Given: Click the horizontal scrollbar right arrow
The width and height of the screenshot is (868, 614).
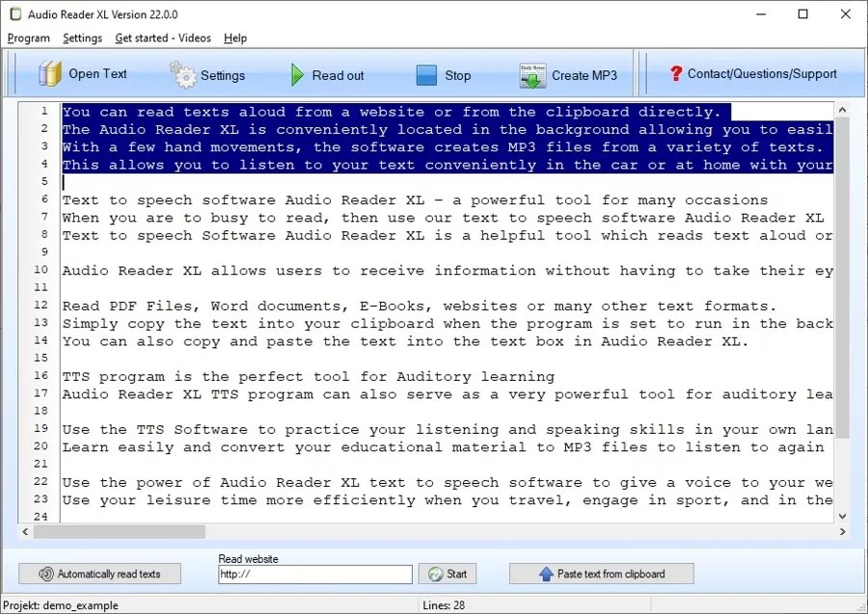Looking at the screenshot, I should (x=843, y=531).
